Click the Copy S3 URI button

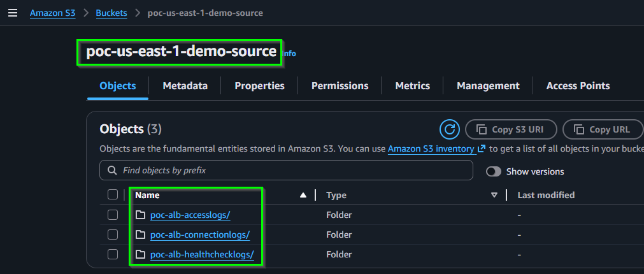pos(511,129)
